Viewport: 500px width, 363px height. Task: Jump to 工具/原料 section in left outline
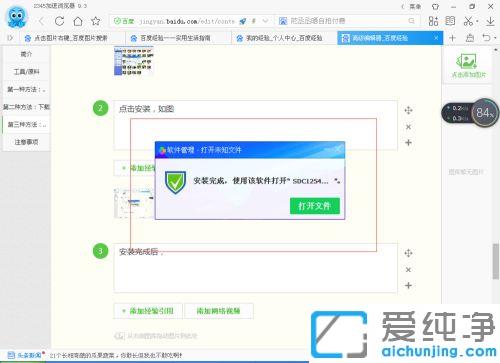pyautogui.click(x=26, y=72)
